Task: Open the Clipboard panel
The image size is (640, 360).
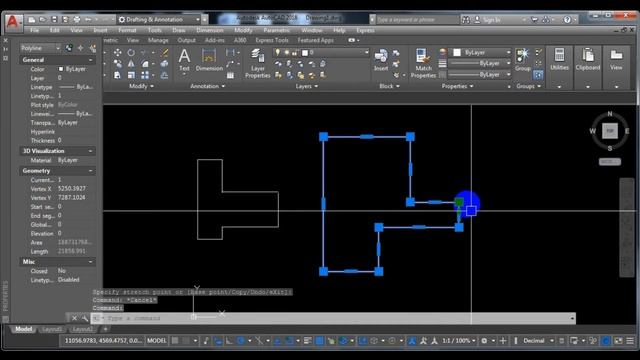Action: tap(588, 60)
